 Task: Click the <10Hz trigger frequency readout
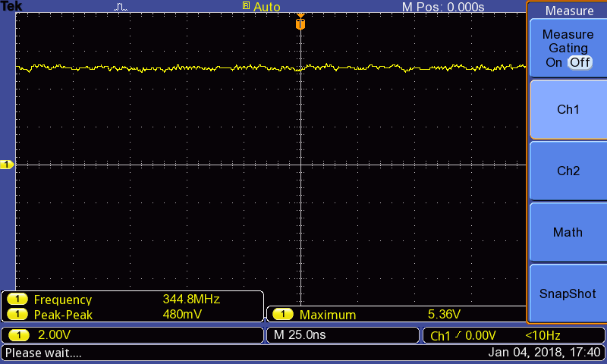(543, 335)
